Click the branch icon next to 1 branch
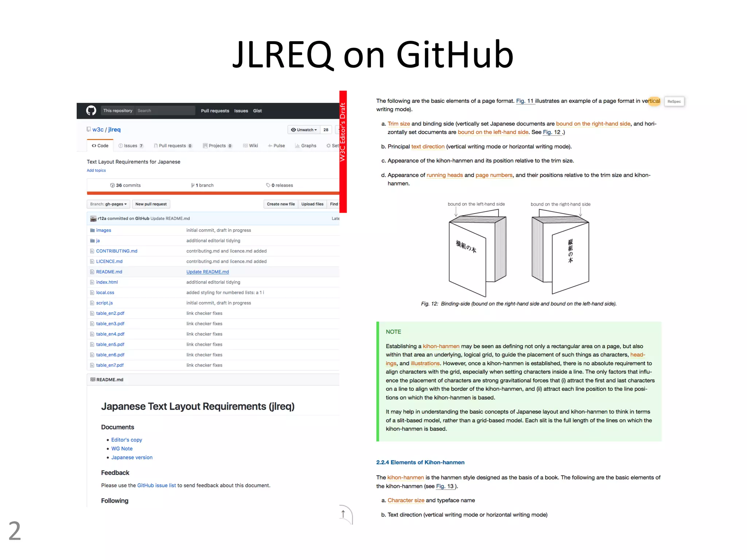Viewport: 747px width, 560px height. [193, 185]
